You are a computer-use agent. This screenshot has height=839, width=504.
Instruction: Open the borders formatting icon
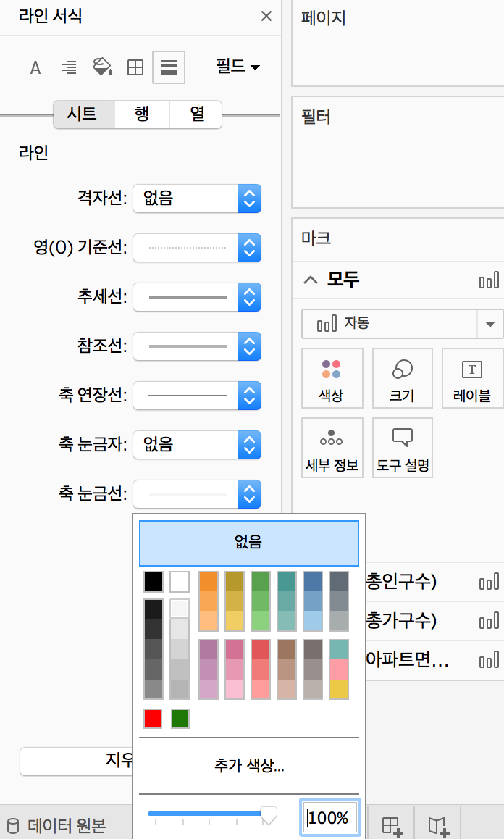click(135, 67)
